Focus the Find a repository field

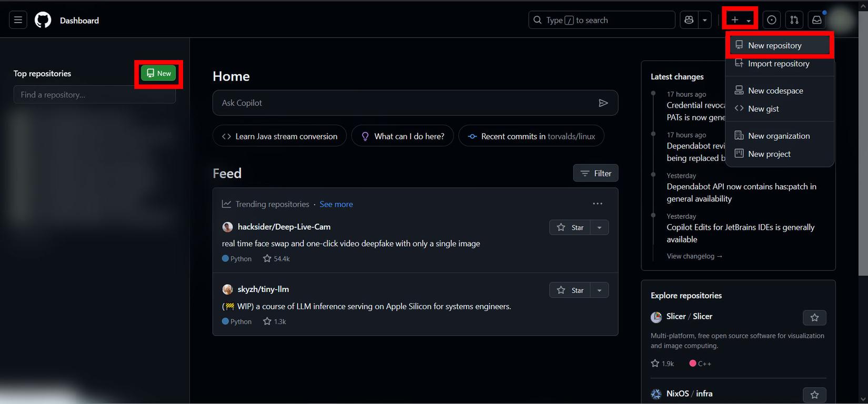pos(95,95)
